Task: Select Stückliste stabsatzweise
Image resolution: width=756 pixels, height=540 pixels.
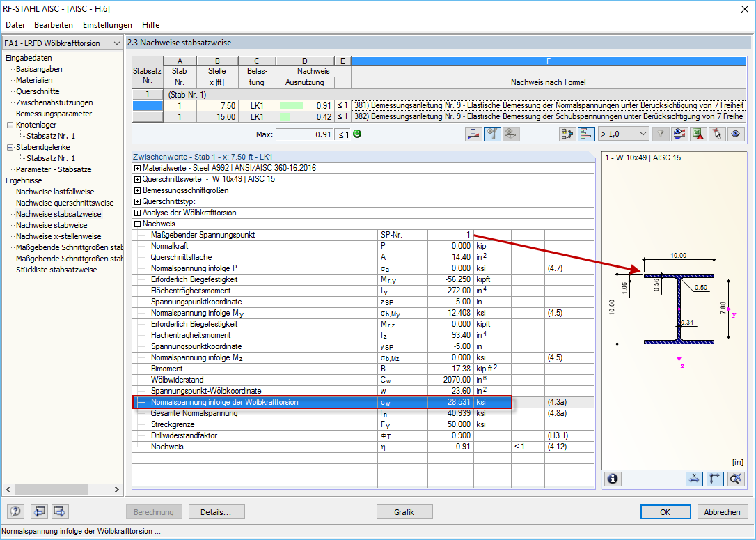Action: click(56, 270)
